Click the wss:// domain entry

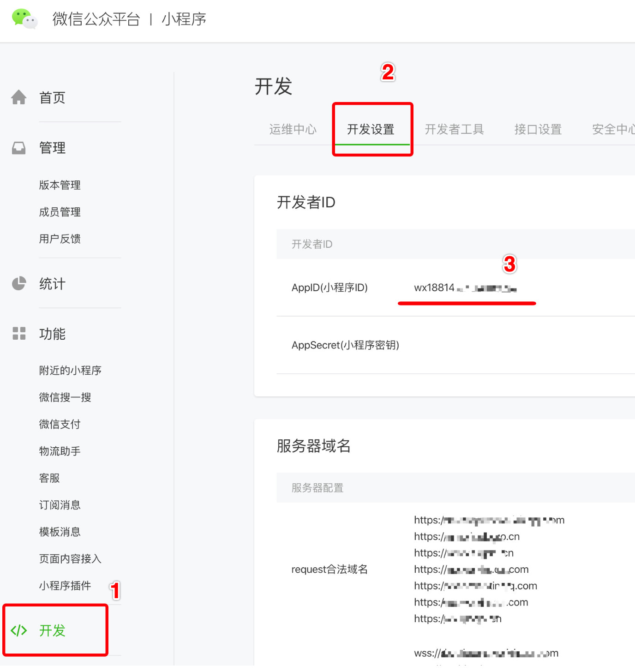486,653
